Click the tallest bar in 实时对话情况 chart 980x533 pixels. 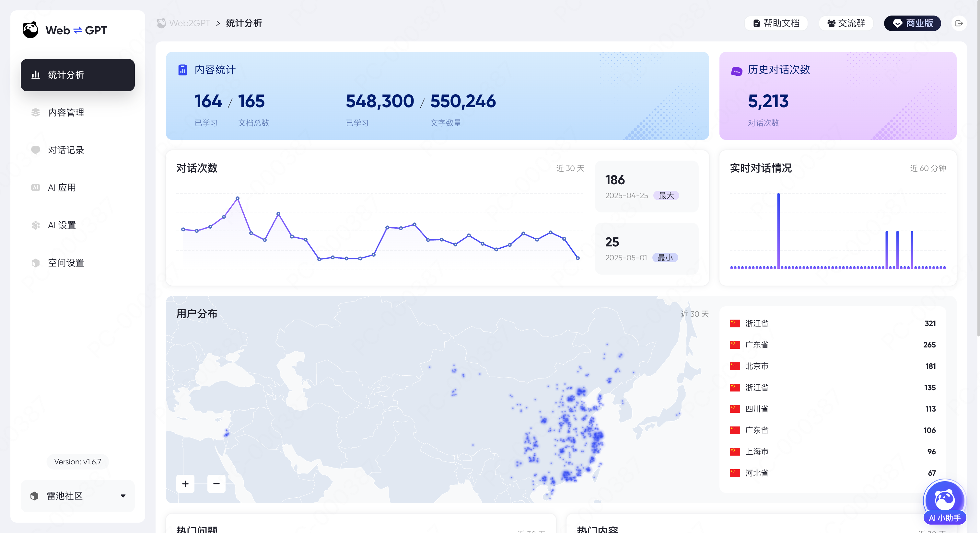point(778,230)
